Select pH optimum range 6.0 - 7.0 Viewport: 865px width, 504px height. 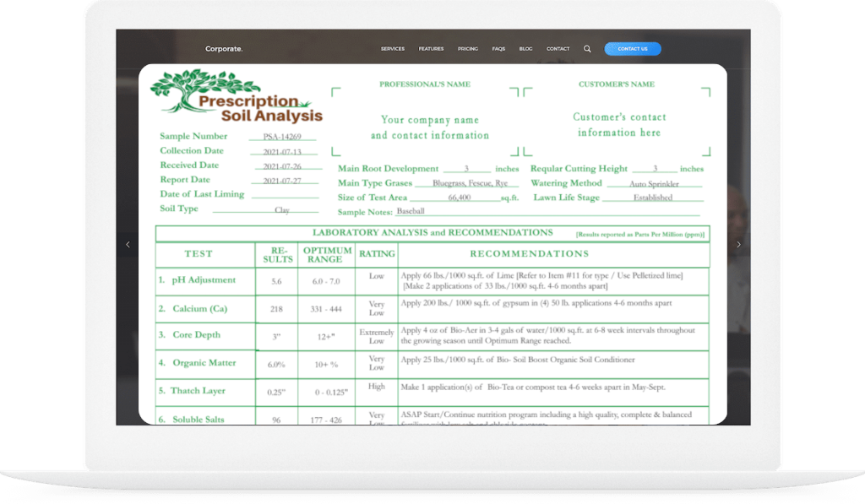click(326, 281)
